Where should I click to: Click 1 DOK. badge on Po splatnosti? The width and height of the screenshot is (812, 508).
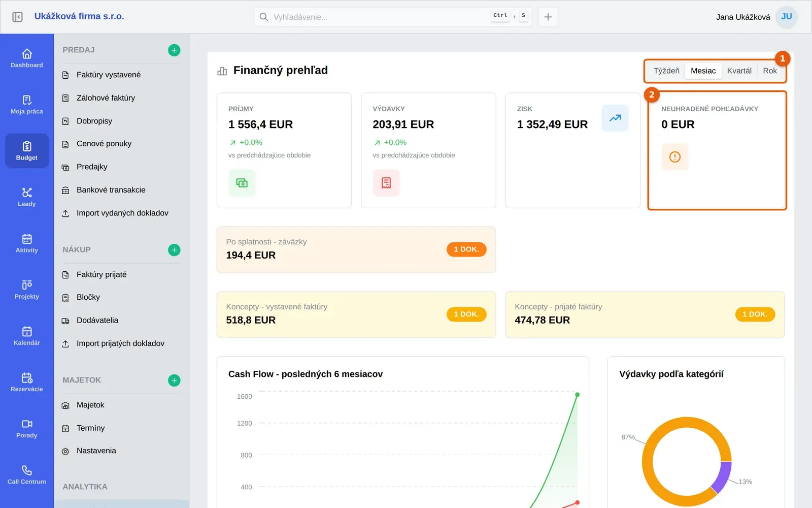tap(466, 249)
